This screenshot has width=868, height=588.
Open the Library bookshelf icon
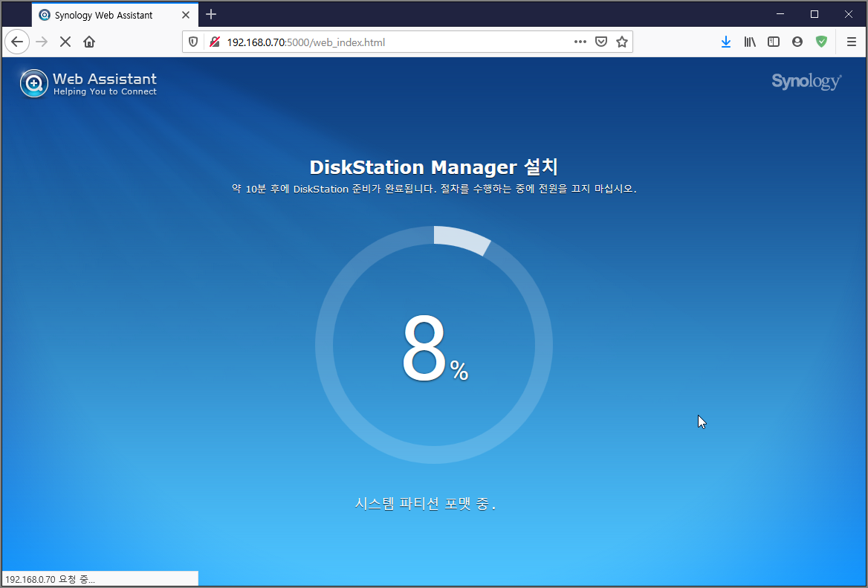pos(750,42)
